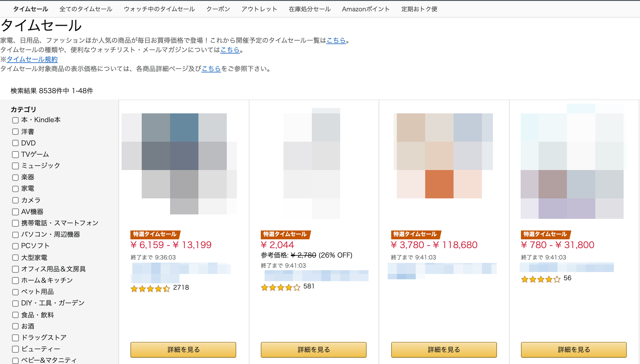Open the first product's pixelated thumbnail image

[179, 164]
